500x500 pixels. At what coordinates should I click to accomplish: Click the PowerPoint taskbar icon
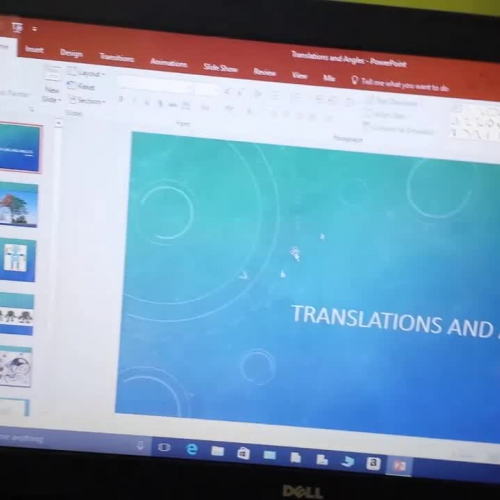pyautogui.click(x=399, y=466)
